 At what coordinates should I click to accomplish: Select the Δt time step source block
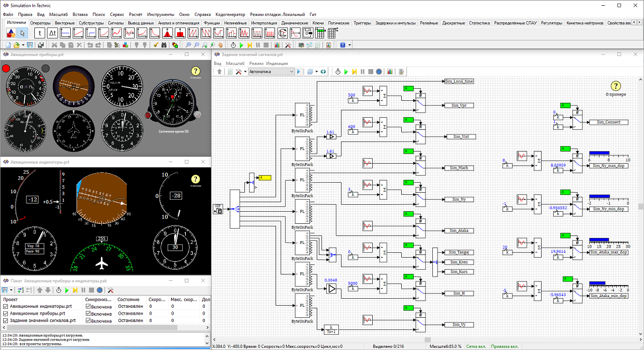click(52, 33)
